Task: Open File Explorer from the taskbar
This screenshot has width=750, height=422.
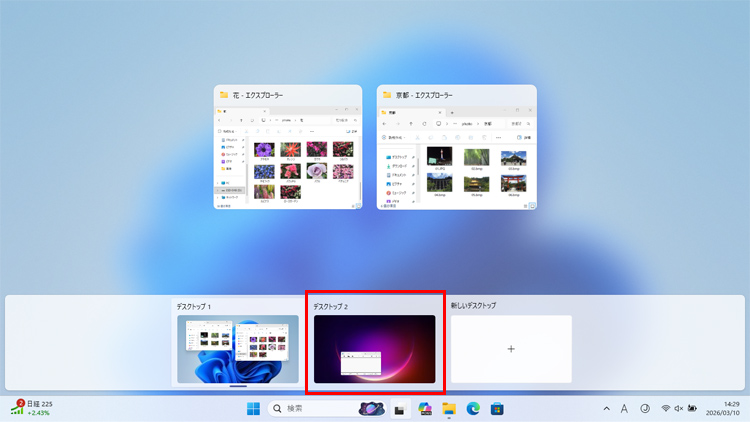Action: [449, 409]
